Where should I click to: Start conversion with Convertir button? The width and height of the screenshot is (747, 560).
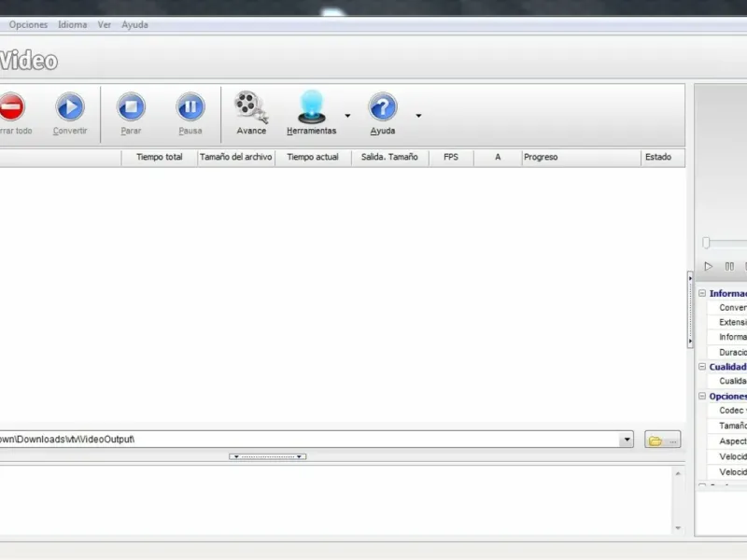point(69,114)
